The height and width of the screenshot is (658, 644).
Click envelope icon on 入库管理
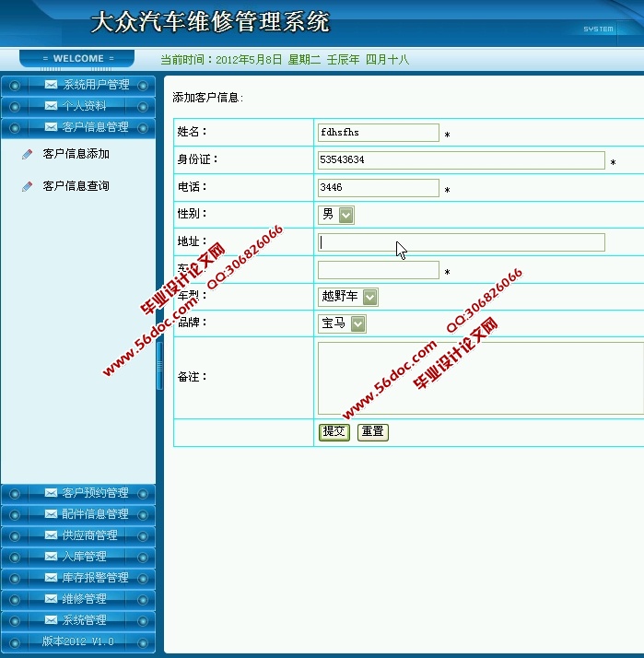point(51,556)
